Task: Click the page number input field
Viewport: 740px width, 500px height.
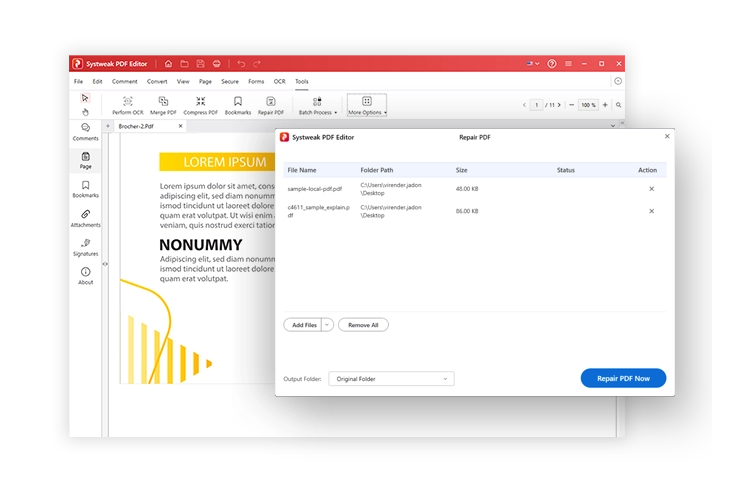Action: tap(537, 105)
